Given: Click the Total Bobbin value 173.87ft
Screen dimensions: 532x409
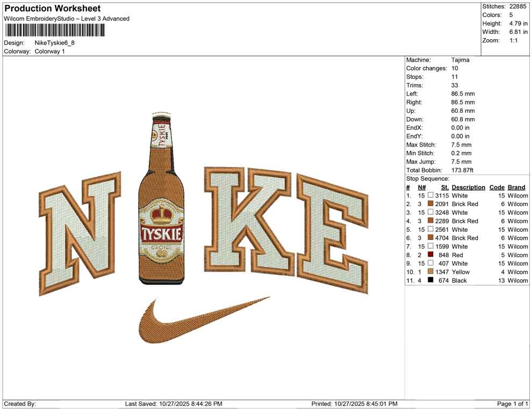Looking at the screenshot, I should tap(462, 170).
